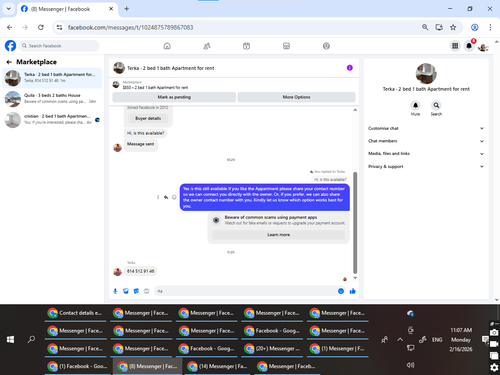The width and height of the screenshot is (500, 375).
Task: Open emoji picker in message box
Action: pos(341,291)
